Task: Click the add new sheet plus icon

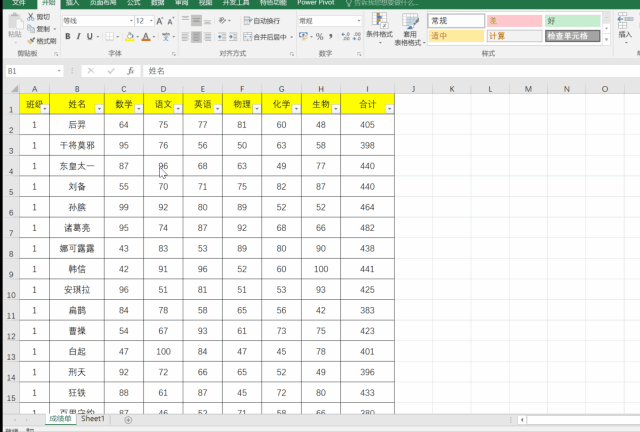Action: (127, 420)
